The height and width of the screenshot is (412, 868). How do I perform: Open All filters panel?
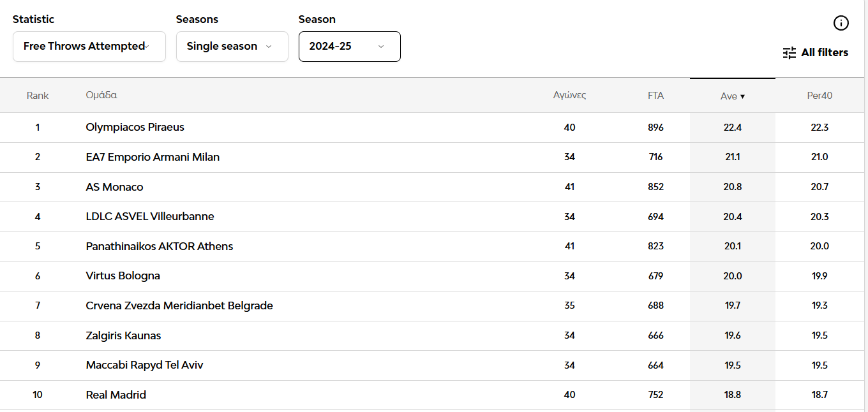pyautogui.click(x=824, y=53)
